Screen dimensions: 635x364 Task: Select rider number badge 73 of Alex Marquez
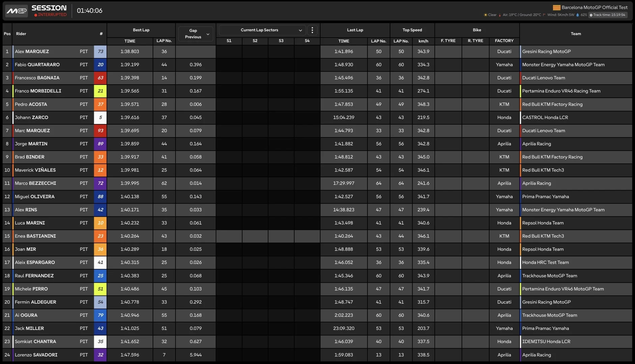[x=100, y=52]
